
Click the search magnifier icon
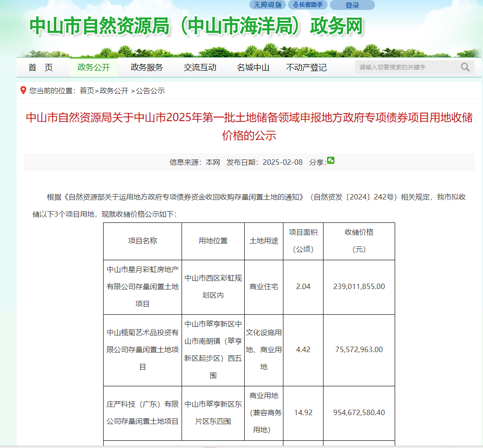pyautogui.click(x=465, y=67)
